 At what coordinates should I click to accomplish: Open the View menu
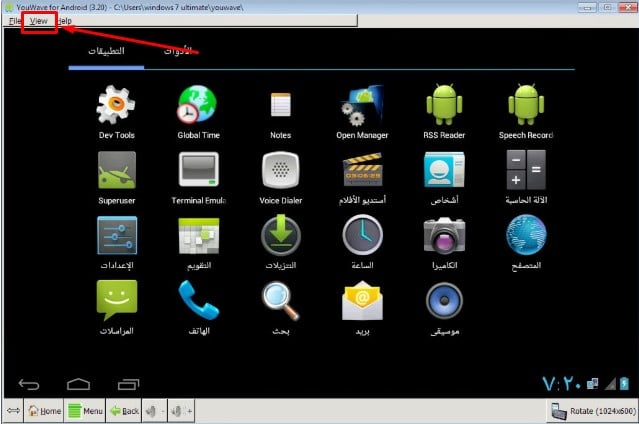click(39, 21)
